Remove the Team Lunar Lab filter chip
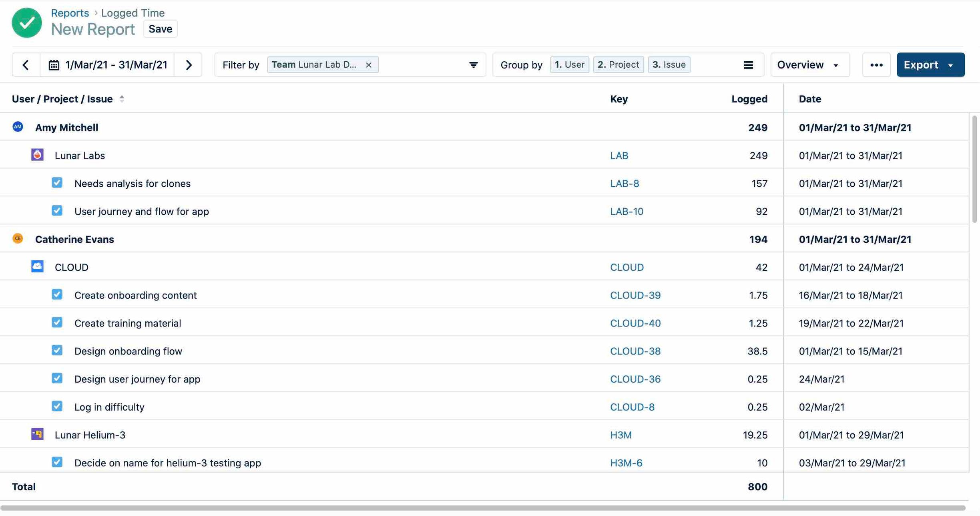980x516 pixels. pos(369,64)
